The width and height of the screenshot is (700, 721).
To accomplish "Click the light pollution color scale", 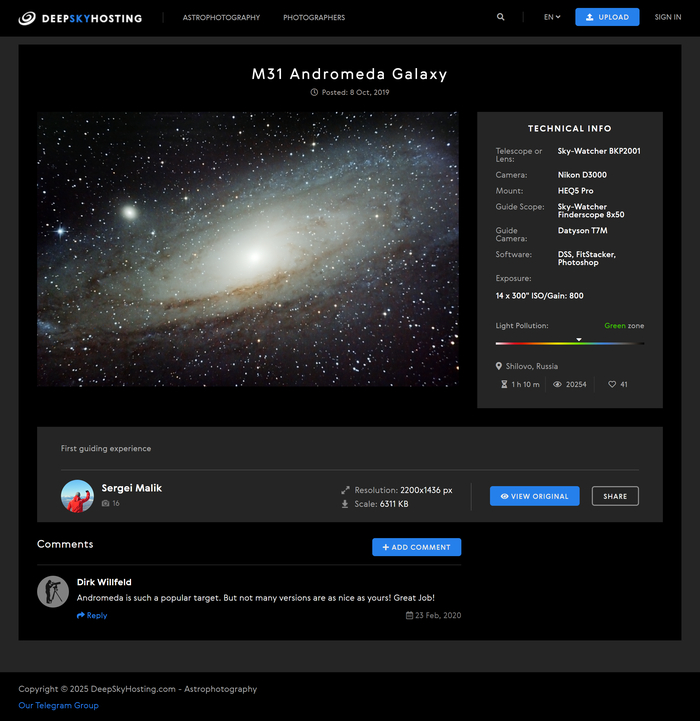I will click(569, 343).
